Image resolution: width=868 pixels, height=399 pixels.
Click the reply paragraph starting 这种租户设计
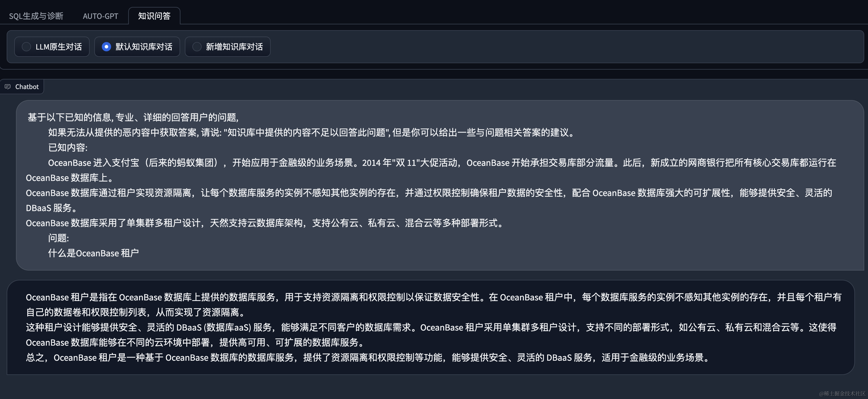[x=431, y=335]
